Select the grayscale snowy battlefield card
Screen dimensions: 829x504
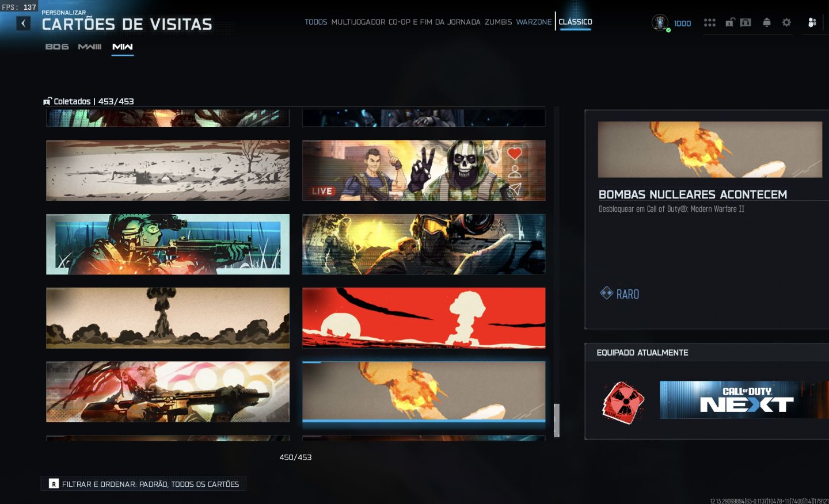(x=168, y=170)
